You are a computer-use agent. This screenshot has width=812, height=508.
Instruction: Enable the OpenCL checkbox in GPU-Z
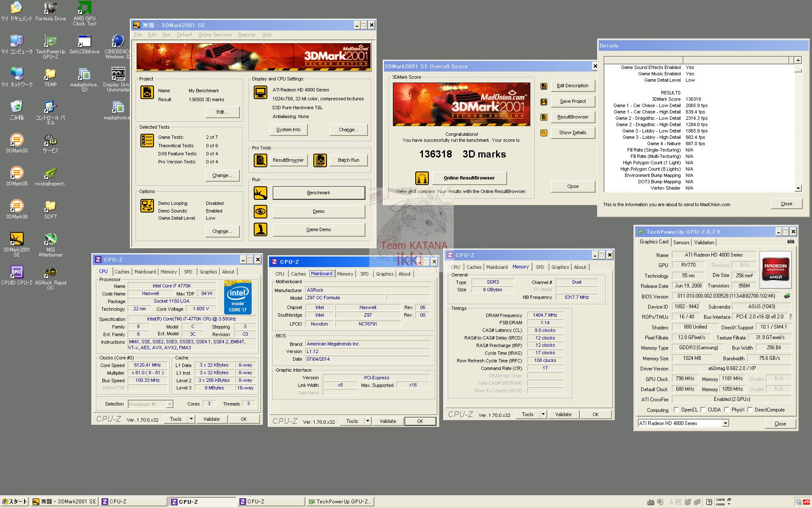tap(676, 409)
